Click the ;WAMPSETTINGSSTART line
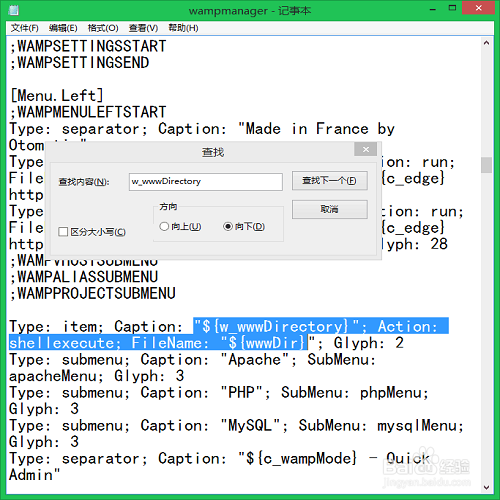500x500 pixels. click(88, 46)
